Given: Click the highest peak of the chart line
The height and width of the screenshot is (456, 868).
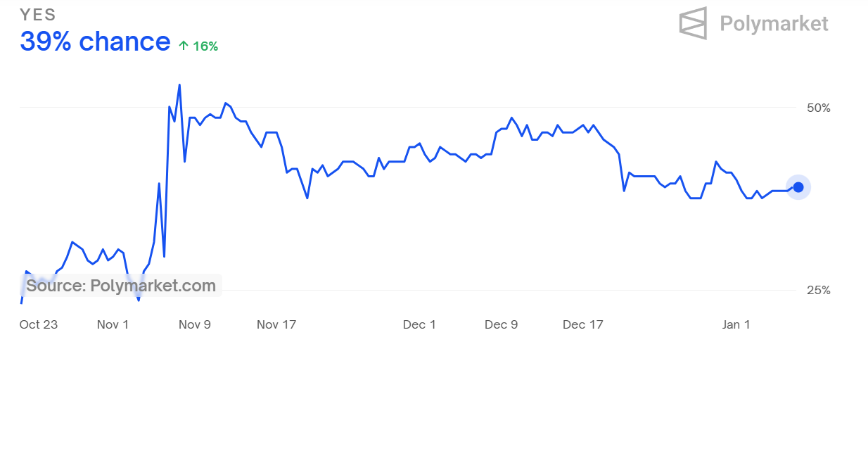Looking at the screenshot, I should click(179, 85).
